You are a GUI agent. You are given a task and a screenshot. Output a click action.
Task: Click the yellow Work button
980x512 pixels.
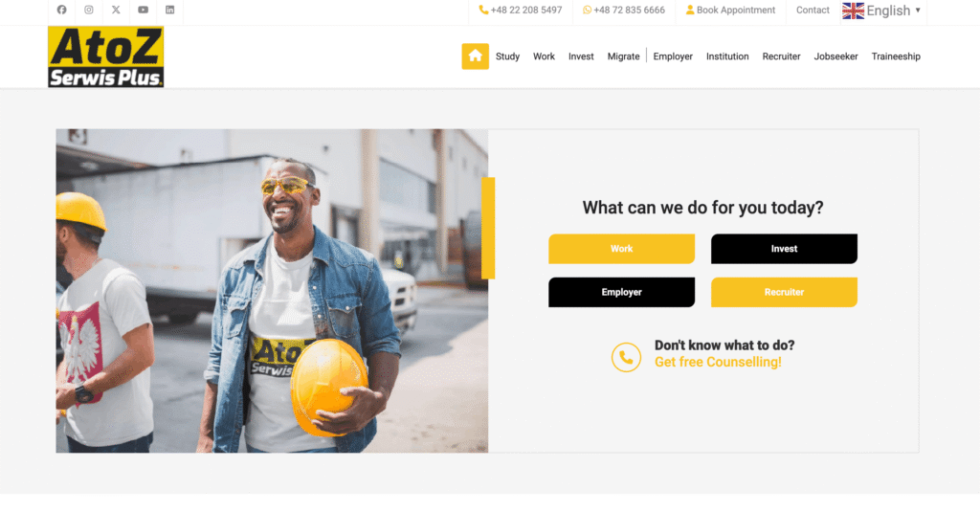point(621,249)
